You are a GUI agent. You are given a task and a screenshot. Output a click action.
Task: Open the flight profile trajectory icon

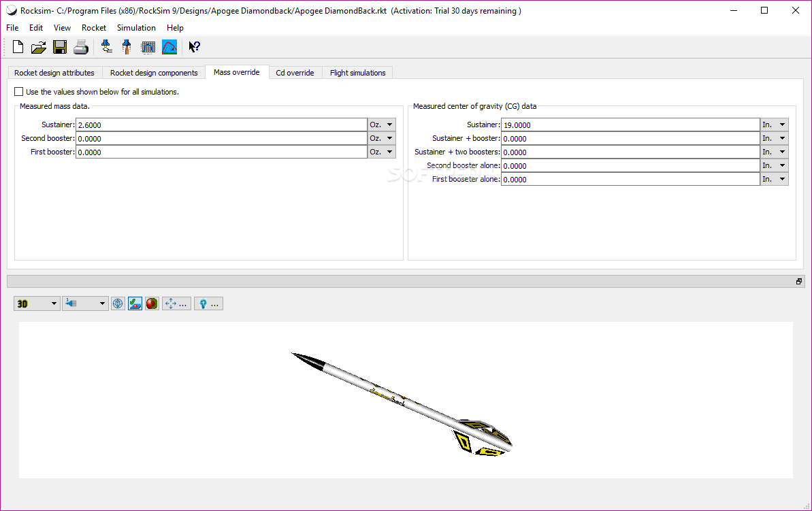(169, 47)
